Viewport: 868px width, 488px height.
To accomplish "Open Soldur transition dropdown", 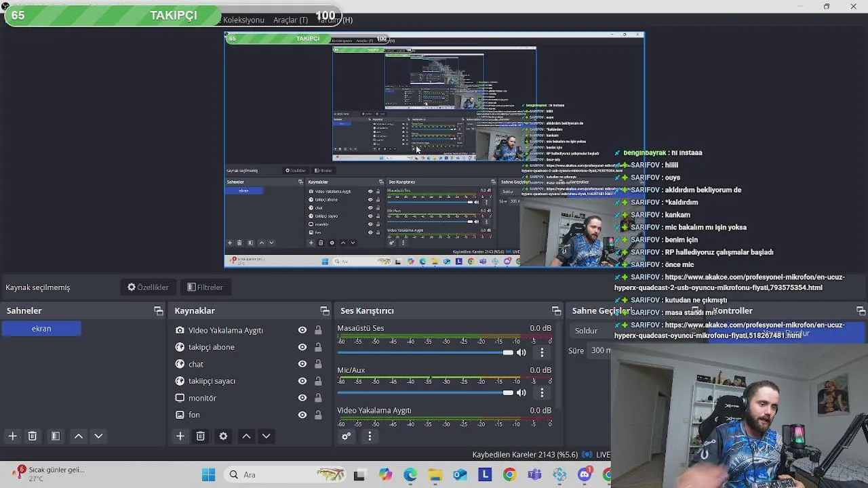I will pyautogui.click(x=590, y=331).
